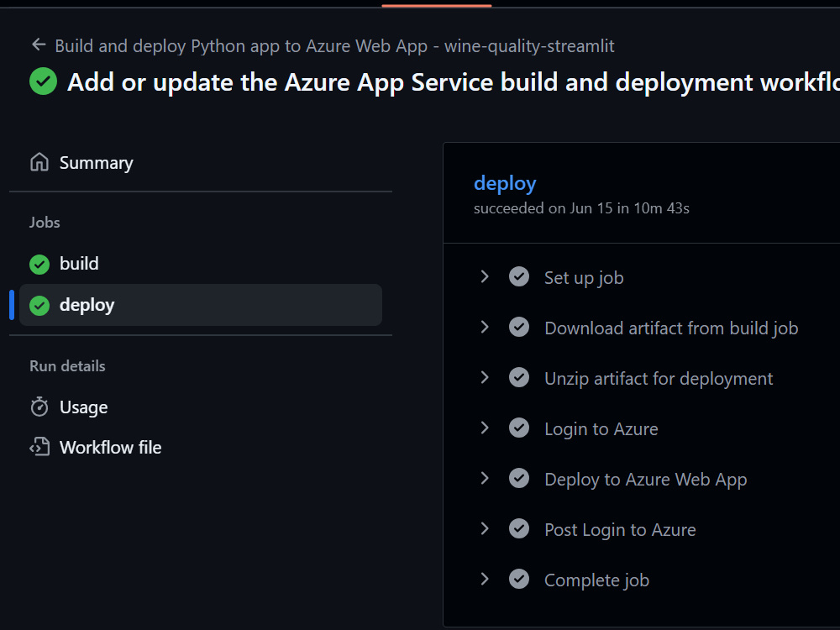Click the green check icon beside build
This screenshot has width=840, height=630.
coord(39,264)
